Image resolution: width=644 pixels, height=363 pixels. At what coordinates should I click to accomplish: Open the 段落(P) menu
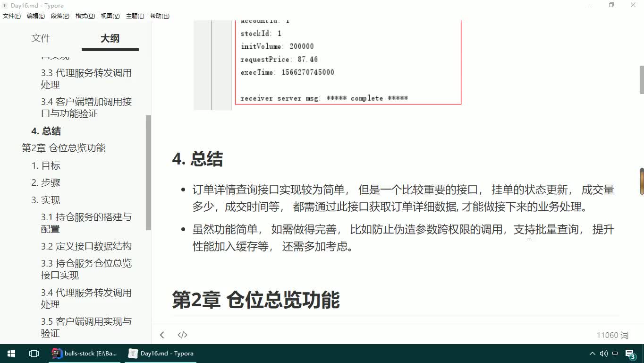[60, 16]
